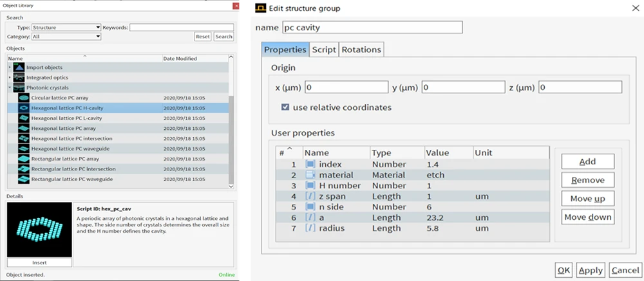
Task: Click the lattice constant a length icon
Action: pyautogui.click(x=310, y=217)
